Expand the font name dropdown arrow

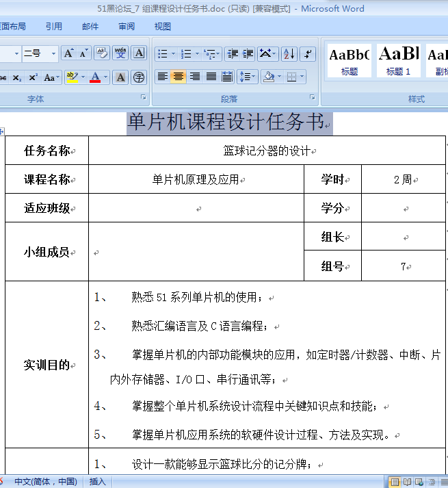[16, 53]
